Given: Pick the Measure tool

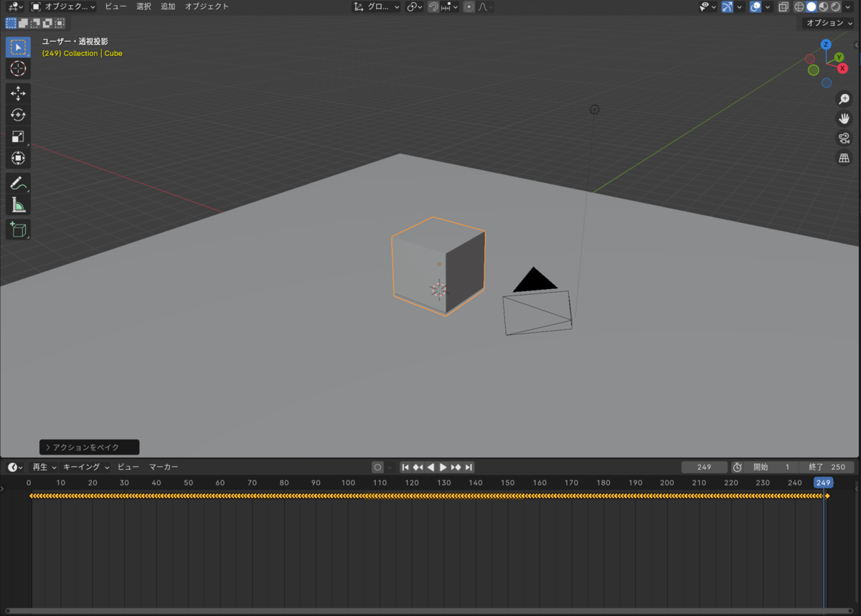Looking at the screenshot, I should (18, 205).
